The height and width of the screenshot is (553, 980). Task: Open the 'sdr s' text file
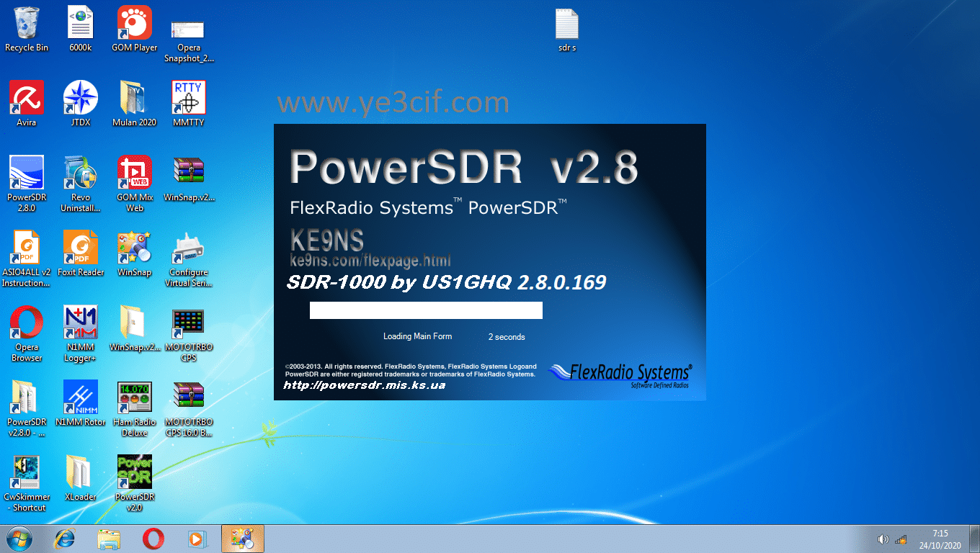567,30
